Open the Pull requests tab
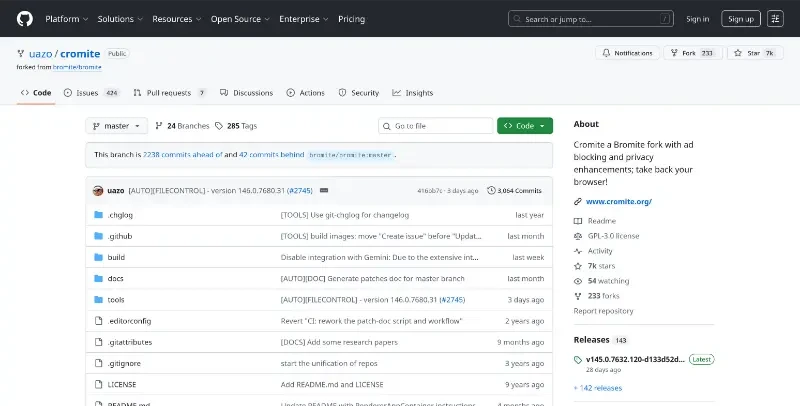 click(170, 93)
